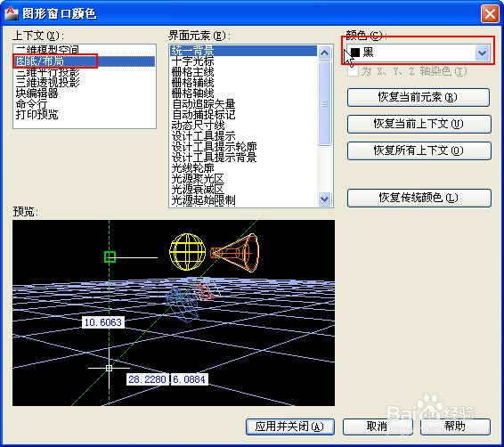Screen dimensions: 504x447
Task: Click 恢复传统颜色 button
Action: tap(419, 198)
